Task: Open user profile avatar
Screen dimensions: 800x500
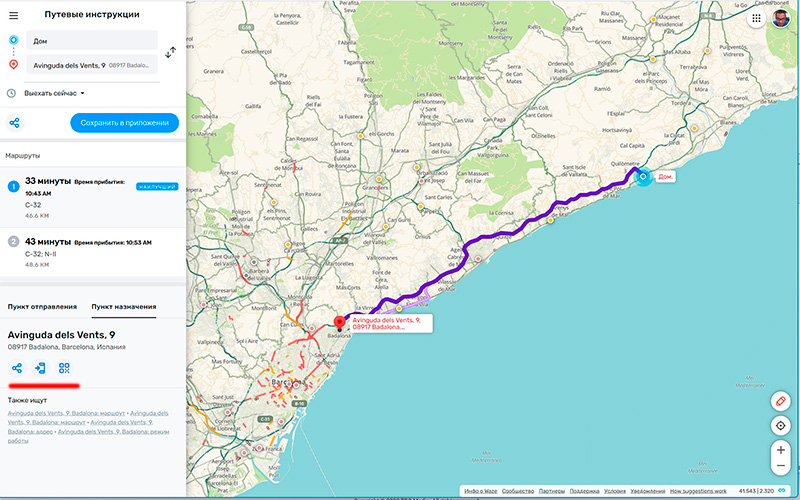Action: [x=780, y=18]
